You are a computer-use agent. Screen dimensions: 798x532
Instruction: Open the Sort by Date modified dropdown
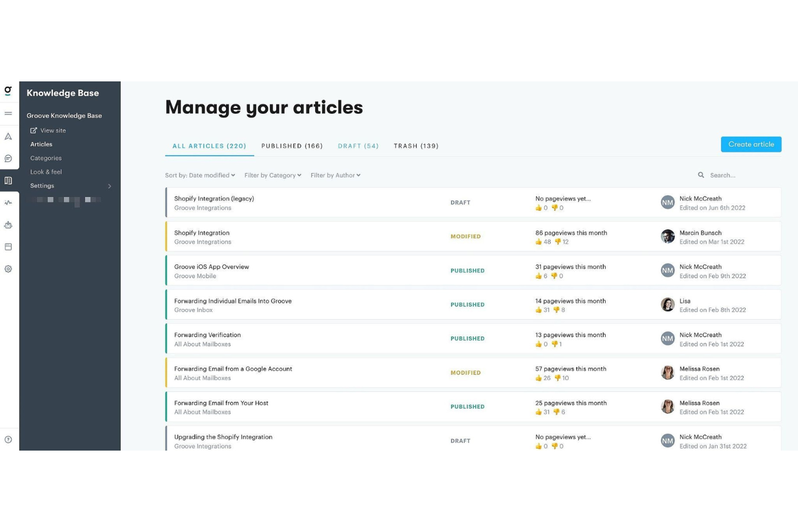200,175
